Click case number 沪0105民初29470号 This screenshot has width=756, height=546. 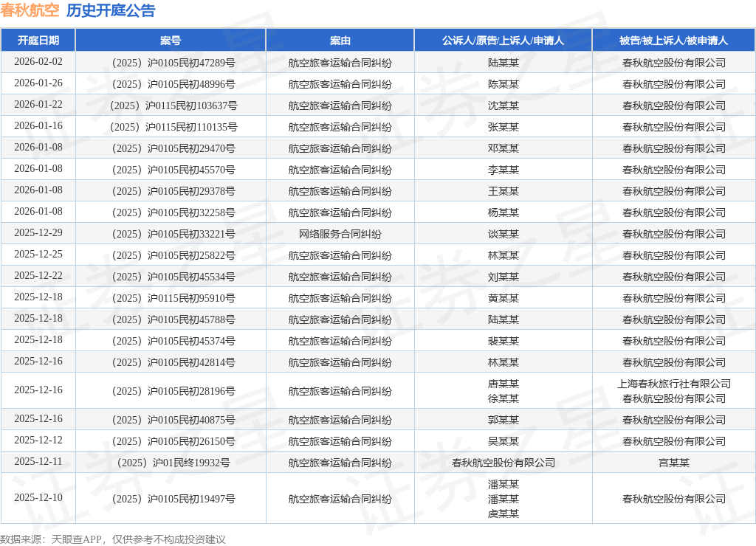[191, 148]
